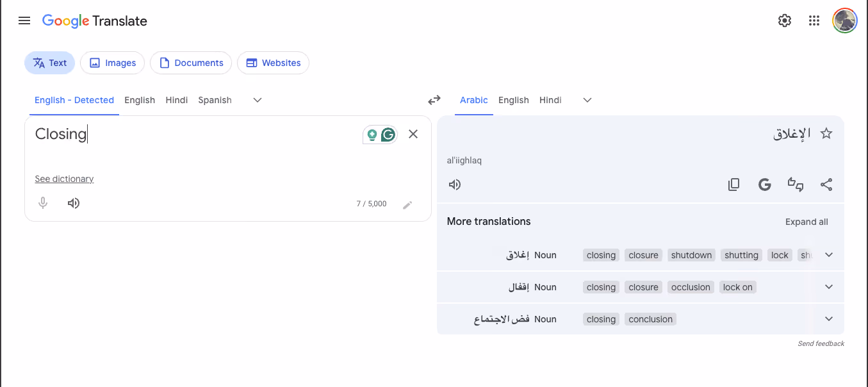Open the Google account avatar
The height and width of the screenshot is (387, 868).
(x=845, y=21)
